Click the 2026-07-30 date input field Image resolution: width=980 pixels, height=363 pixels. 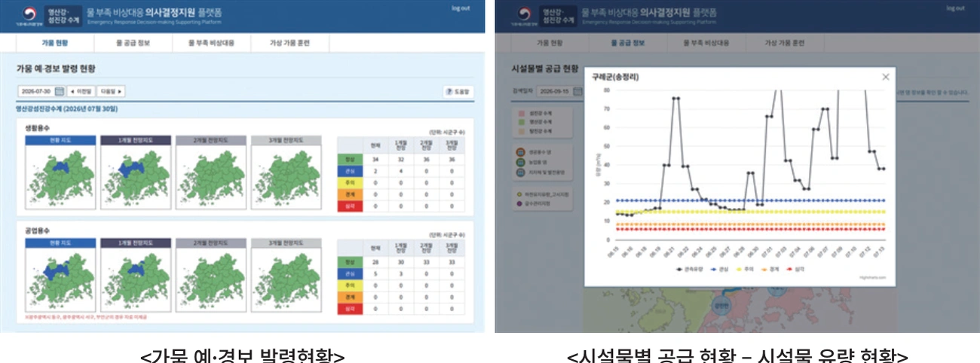click(x=36, y=91)
